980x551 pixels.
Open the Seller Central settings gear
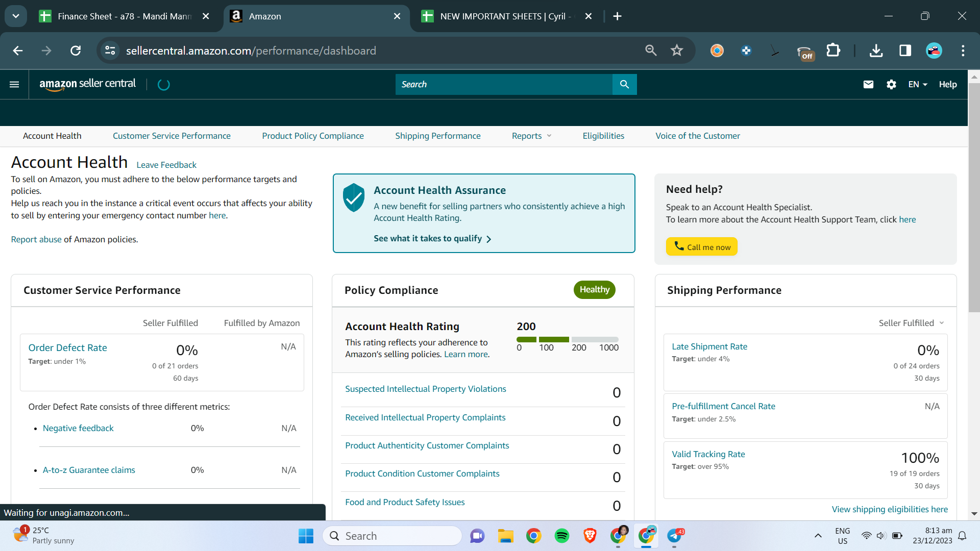[x=891, y=85]
